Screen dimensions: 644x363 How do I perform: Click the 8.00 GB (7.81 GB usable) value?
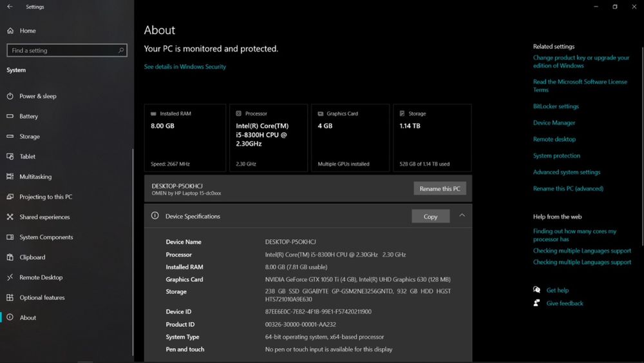(x=296, y=267)
